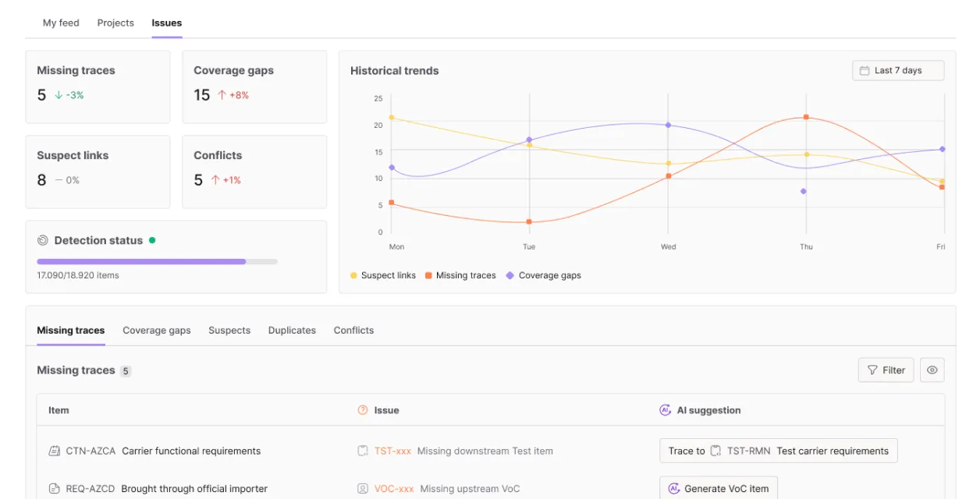Click the test icon beside TST-xxx
The image size is (980, 499).
coord(362,451)
